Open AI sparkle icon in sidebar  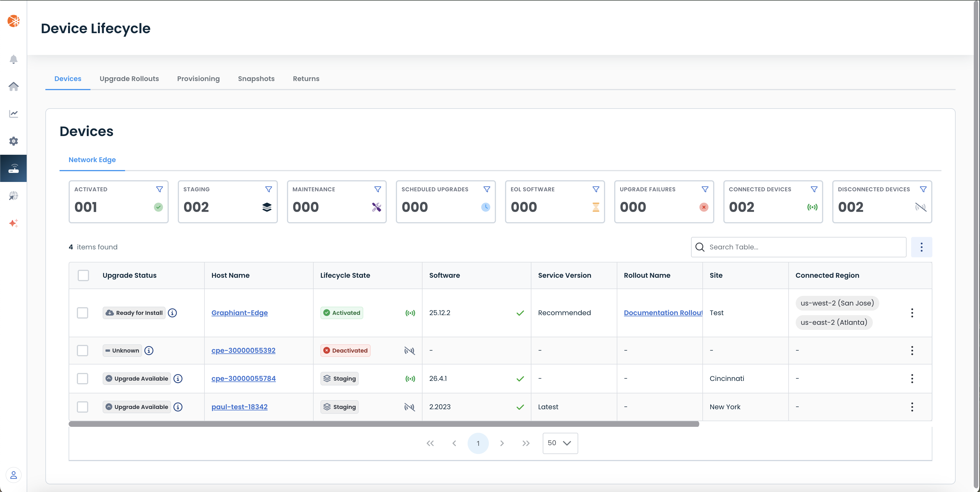(13, 223)
